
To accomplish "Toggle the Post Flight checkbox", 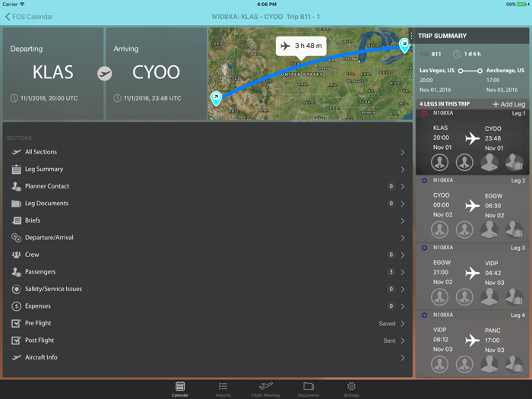I will (16, 340).
